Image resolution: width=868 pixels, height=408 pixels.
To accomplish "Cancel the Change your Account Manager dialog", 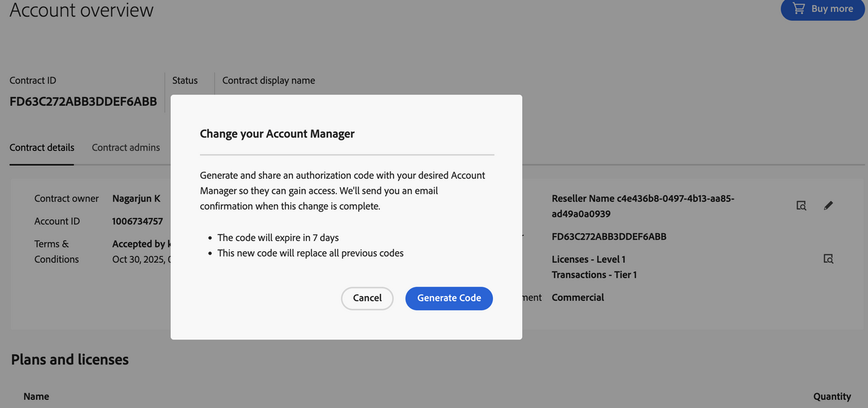I will click(367, 298).
